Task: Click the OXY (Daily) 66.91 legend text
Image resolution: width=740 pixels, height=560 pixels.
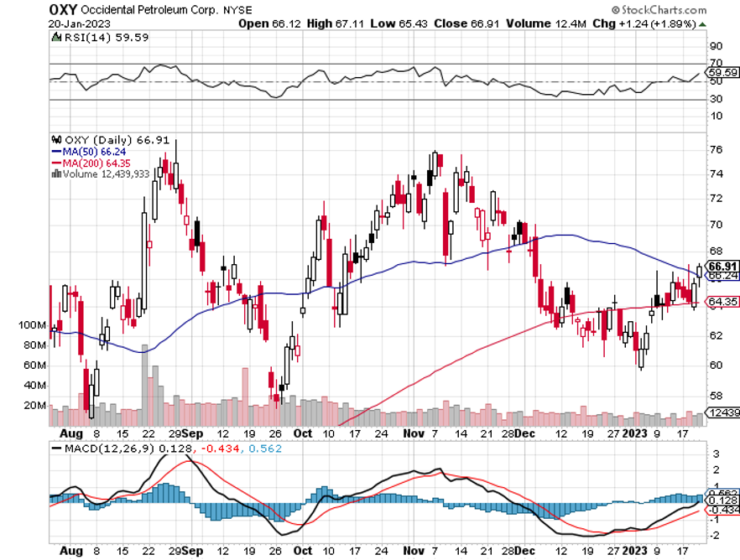Action: point(117,140)
